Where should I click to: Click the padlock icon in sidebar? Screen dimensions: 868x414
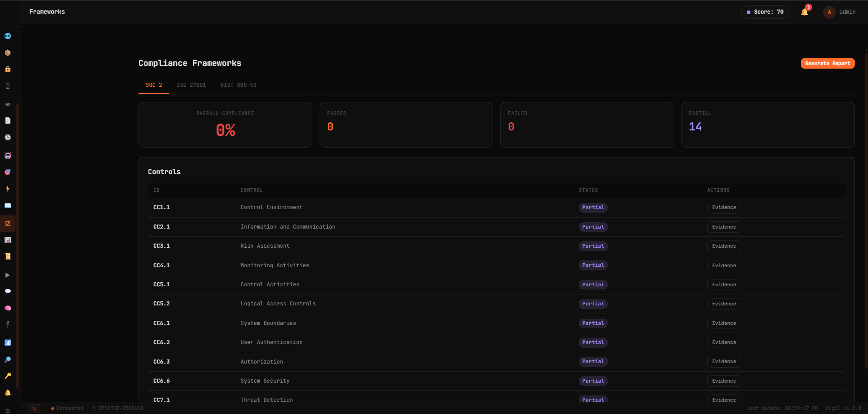[8, 69]
